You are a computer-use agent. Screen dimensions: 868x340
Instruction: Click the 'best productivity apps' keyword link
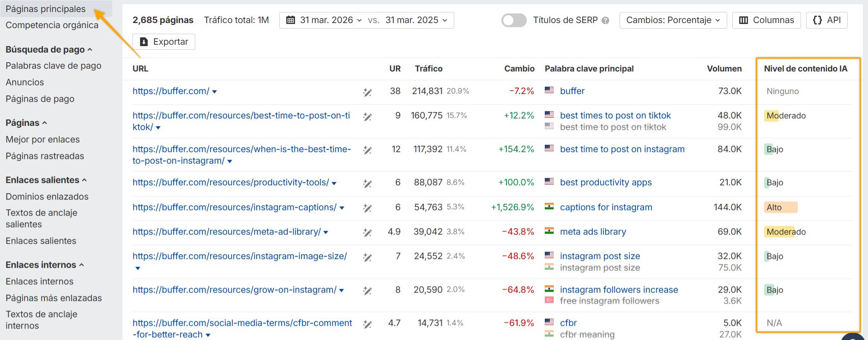pyautogui.click(x=605, y=183)
